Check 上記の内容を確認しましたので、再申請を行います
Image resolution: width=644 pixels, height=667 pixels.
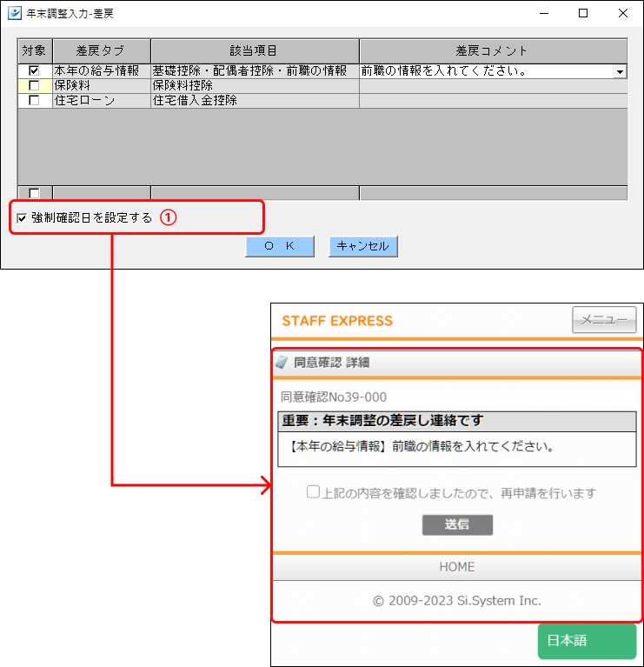pos(313,491)
